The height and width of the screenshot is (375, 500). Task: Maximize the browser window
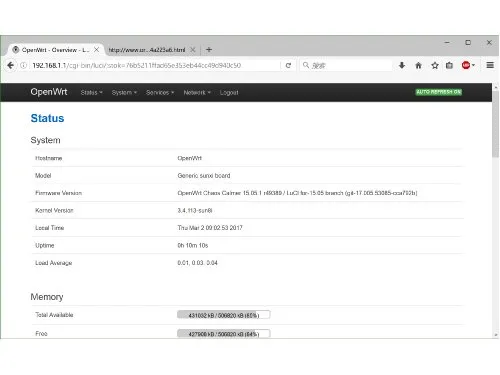468,43
